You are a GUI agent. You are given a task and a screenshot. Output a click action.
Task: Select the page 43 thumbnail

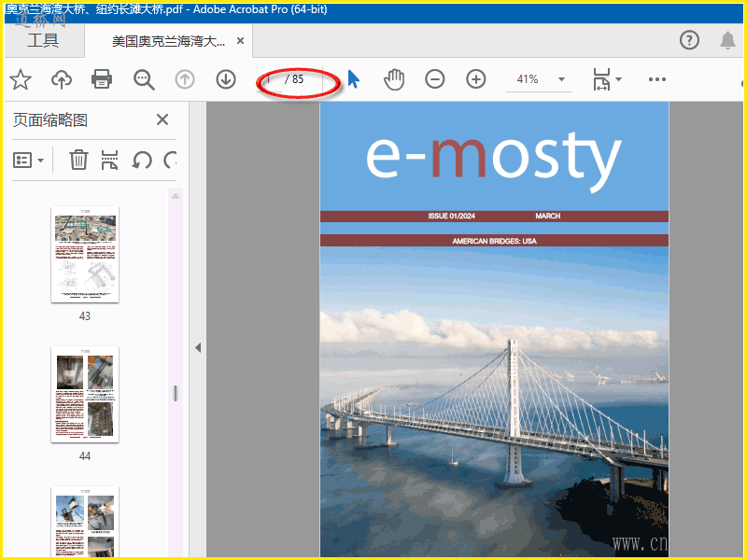click(x=85, y=254)
